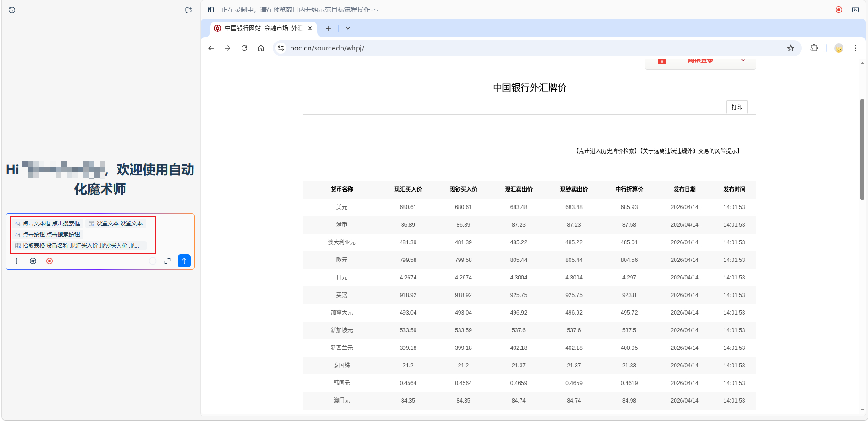
Task: Start a new chat with top-left icon
Action: coord(188,10)
